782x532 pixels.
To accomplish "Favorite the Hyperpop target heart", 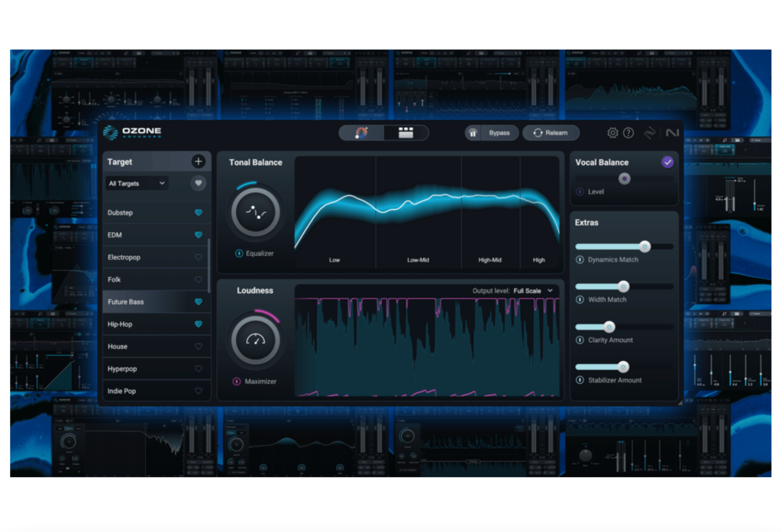I will click(x=198, y=369).
